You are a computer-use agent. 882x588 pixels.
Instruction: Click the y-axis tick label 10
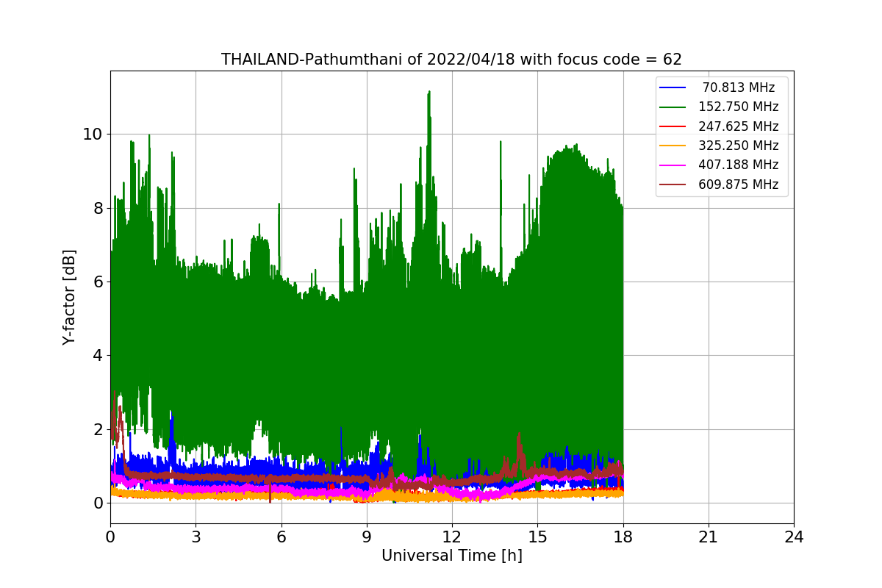pyautogui.click(x=93, y=135)
